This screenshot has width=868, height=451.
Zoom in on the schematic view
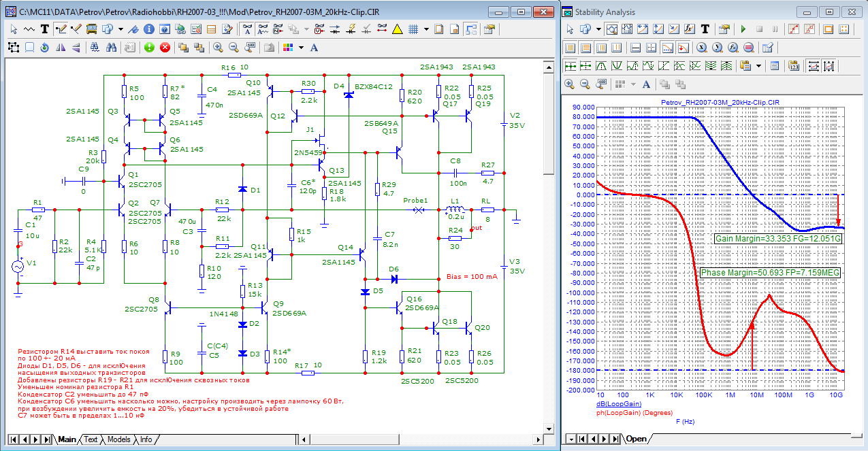[x=218, y=48]
